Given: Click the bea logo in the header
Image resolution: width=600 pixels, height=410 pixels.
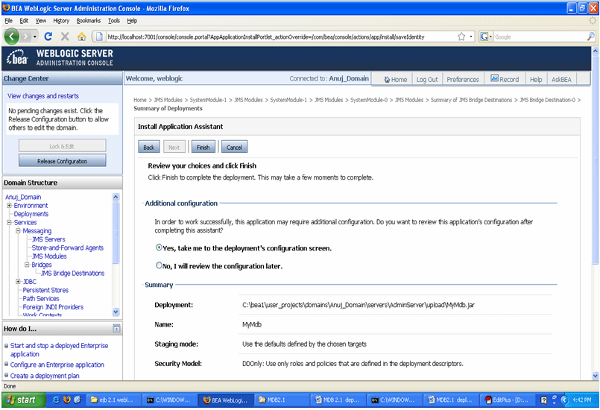Looking at the screenshot, I should click(17, 58).
